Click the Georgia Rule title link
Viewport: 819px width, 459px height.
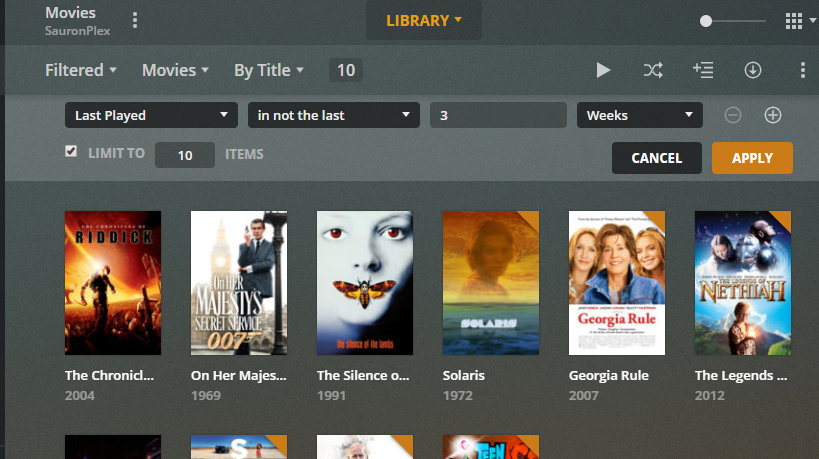coord(609,375)
